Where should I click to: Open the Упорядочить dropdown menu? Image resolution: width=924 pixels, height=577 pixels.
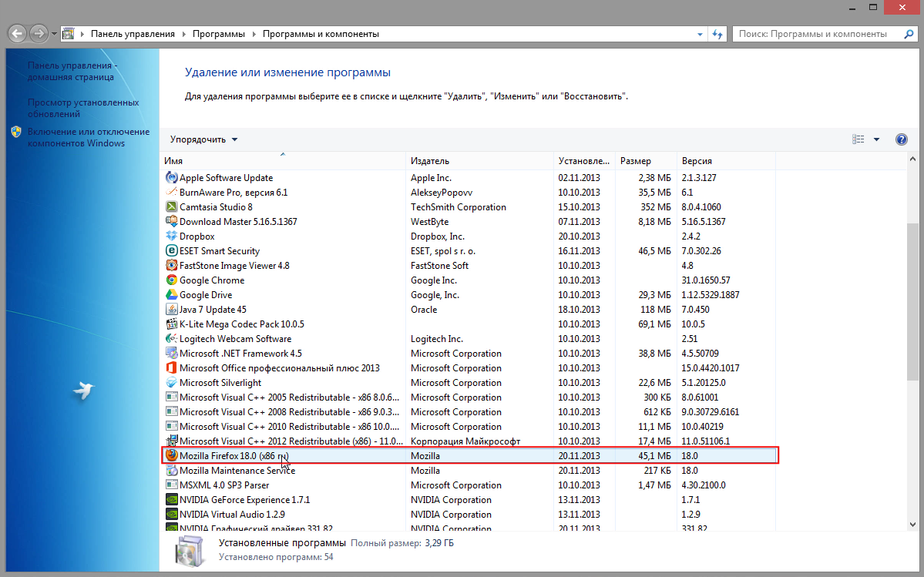204,139
